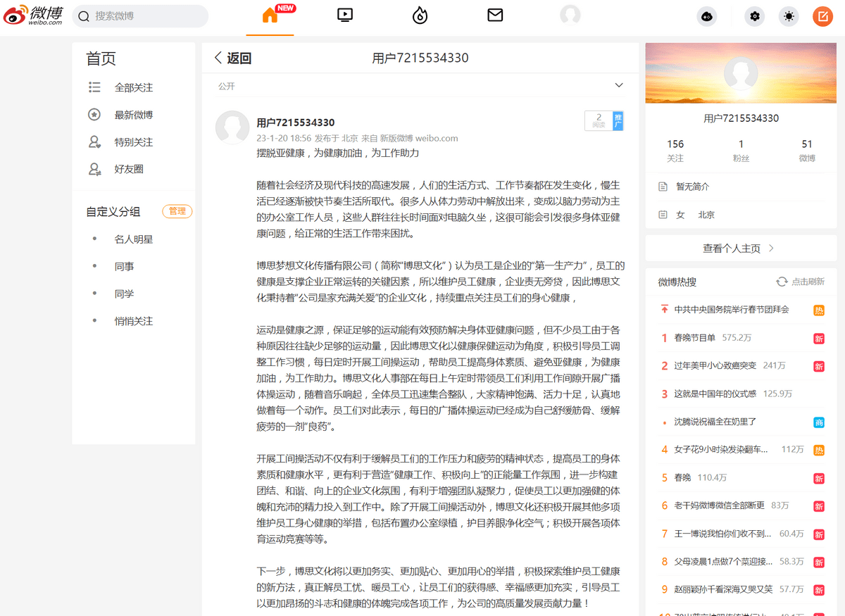This screenshot has height=616, width=845.
Task: Open settings gear icon in header
Action: (x=755, y=16)
